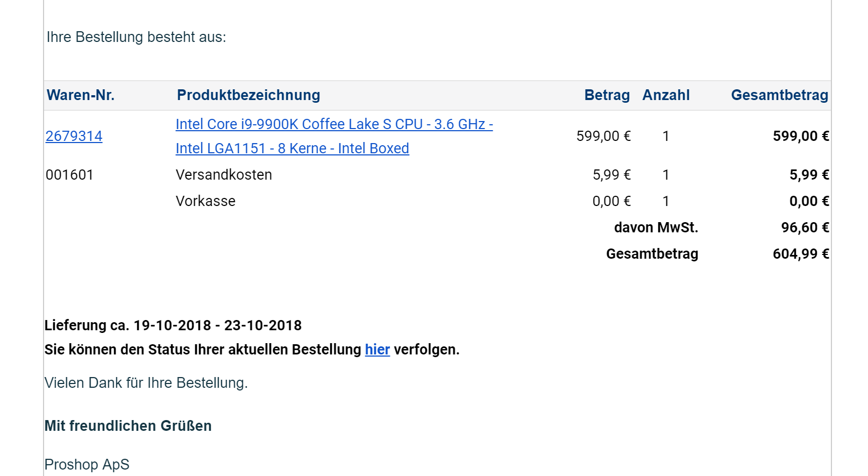The image size is (868, 476).
Task: Open product number 2679314 link
Action: point(74,136)
